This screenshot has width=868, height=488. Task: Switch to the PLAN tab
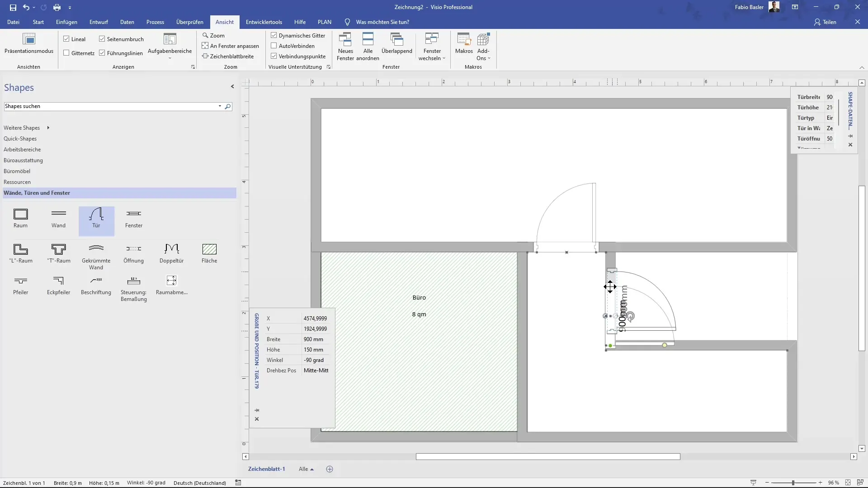[x=325, y=22]
